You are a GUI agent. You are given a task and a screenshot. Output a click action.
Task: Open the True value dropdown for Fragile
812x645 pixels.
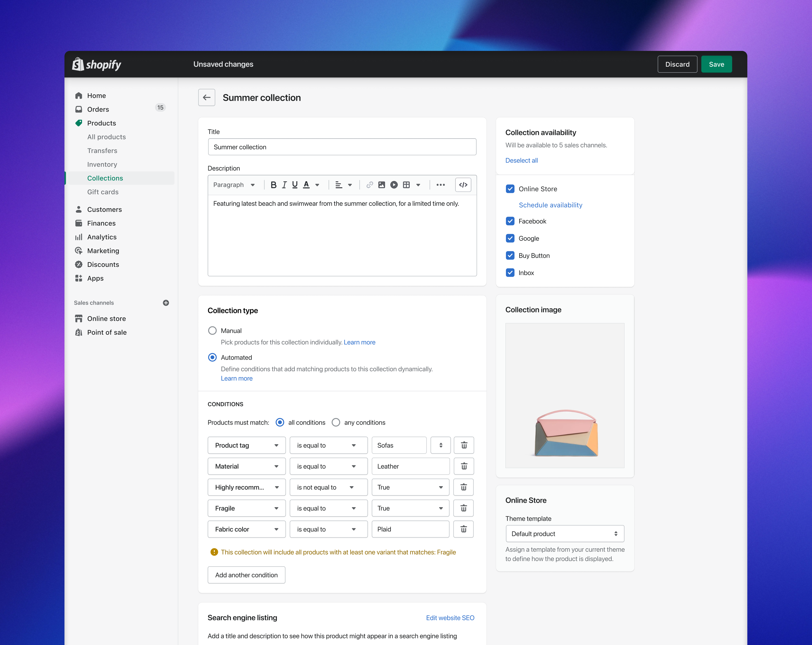(x=410, y=508)
